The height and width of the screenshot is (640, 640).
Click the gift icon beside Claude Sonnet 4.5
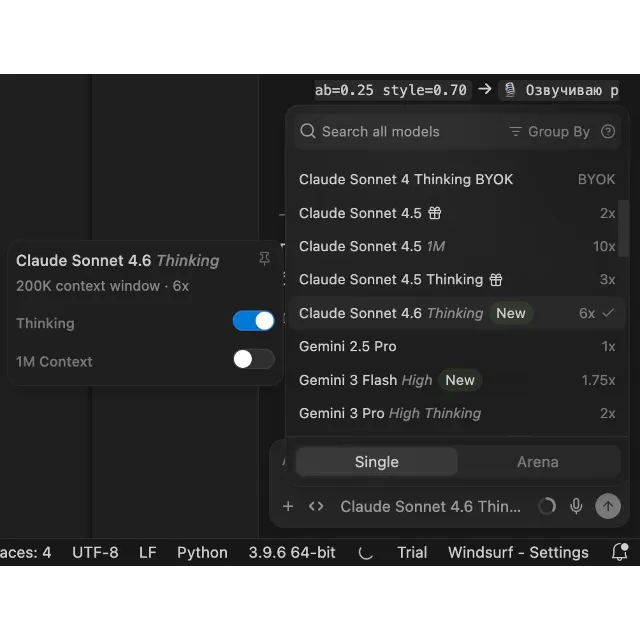click(435, 213)
